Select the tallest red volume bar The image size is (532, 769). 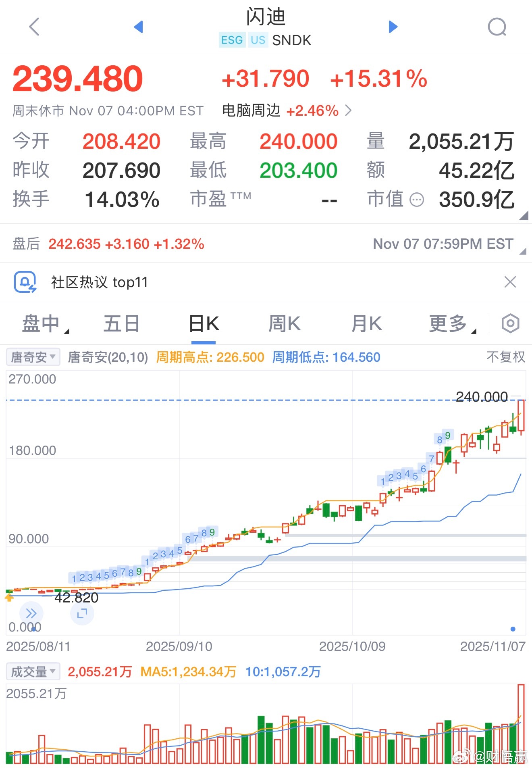coord(521,724)
